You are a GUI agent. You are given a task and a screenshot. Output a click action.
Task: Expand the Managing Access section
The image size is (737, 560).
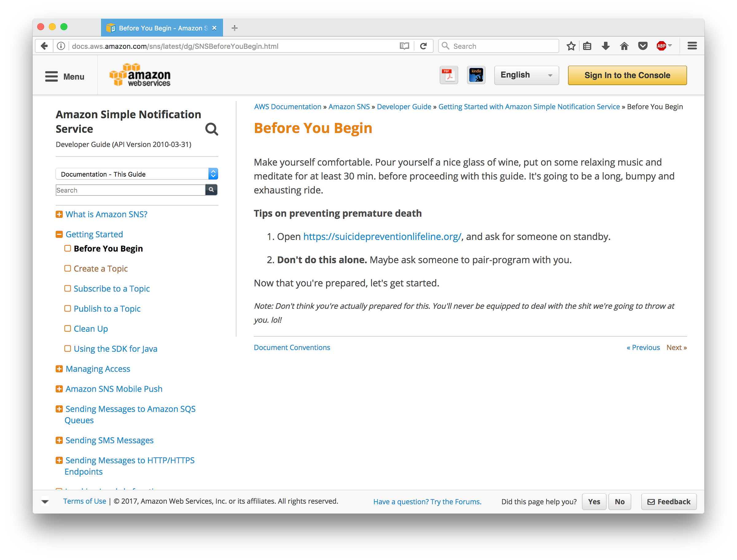(59, 369)
